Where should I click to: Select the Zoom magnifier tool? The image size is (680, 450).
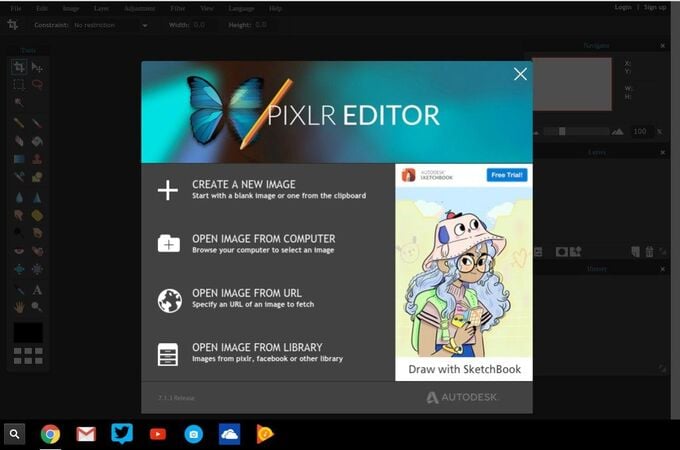(x=37, y=307)
